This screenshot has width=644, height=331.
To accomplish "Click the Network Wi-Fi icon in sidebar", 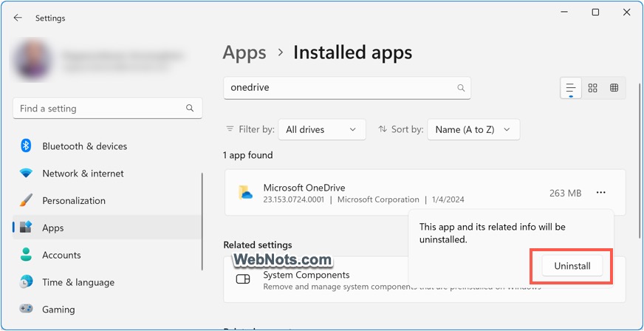I will (x=26, y=174).
